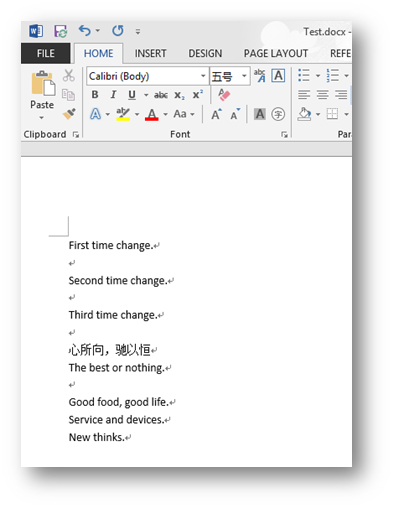
Task: Open the underline style dropdown arrow
Action: click(x=146, y=95)
